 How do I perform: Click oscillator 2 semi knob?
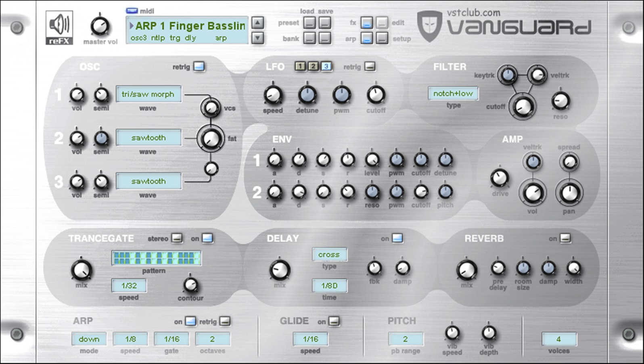coord(101,138)
